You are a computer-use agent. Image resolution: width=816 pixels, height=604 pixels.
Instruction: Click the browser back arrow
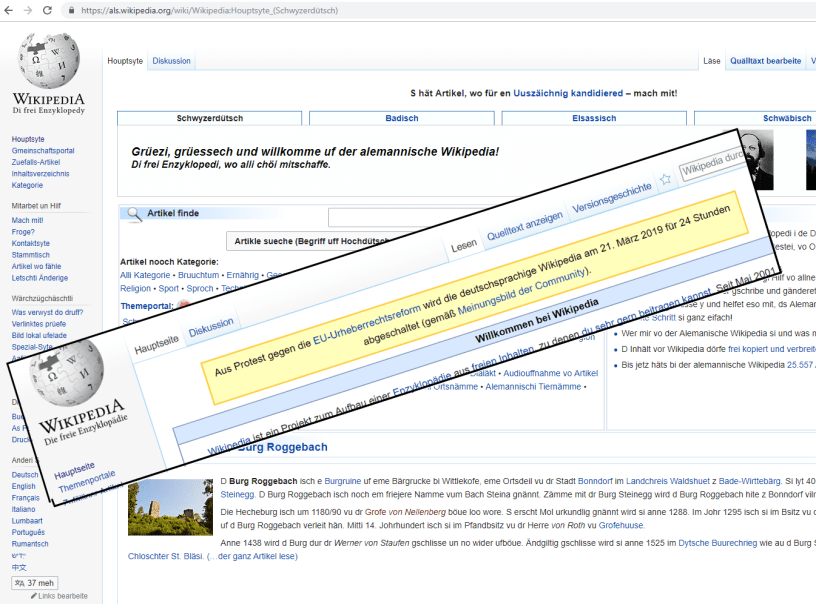(x=9, y=10)
